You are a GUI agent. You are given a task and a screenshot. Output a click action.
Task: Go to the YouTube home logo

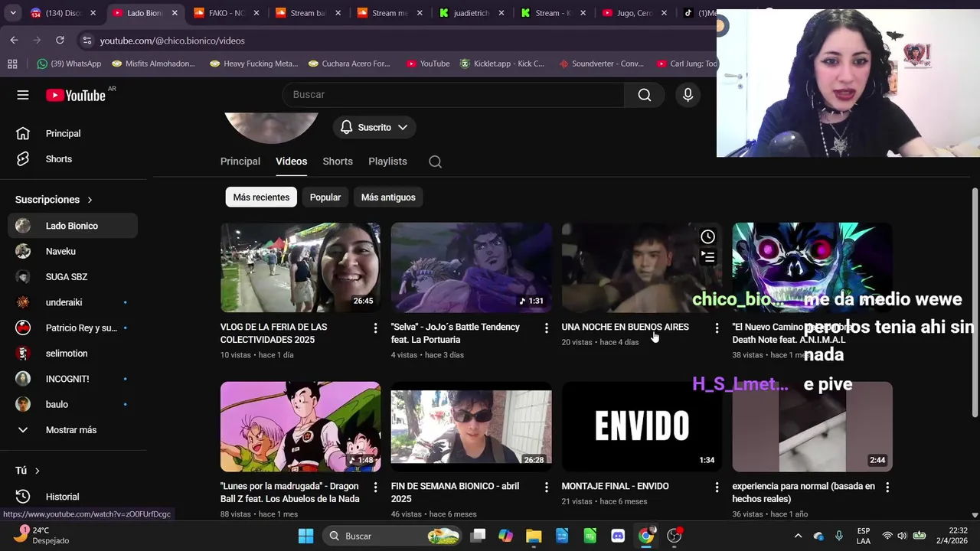pos(75,95)
